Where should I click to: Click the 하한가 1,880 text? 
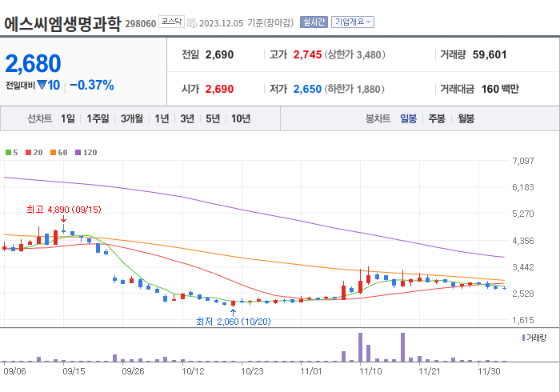coord(354,89)
